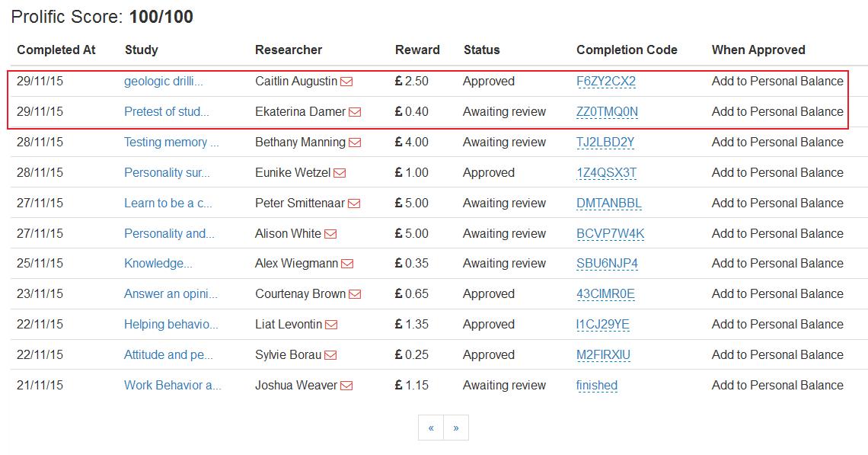The height and width of the screenshot is (455, 868).
Task: Select the "finished" completion code link
Action: pos(597,386)
